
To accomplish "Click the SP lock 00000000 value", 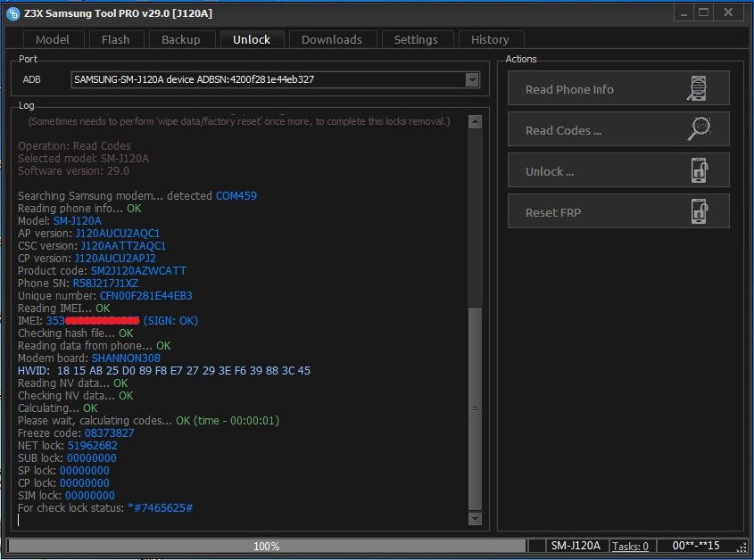I will point(85,471).
